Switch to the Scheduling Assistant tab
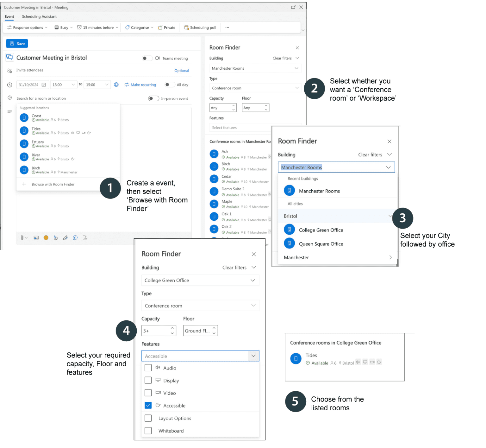The width and height of the screenshot is (486, 448). (x=39, y=16)
